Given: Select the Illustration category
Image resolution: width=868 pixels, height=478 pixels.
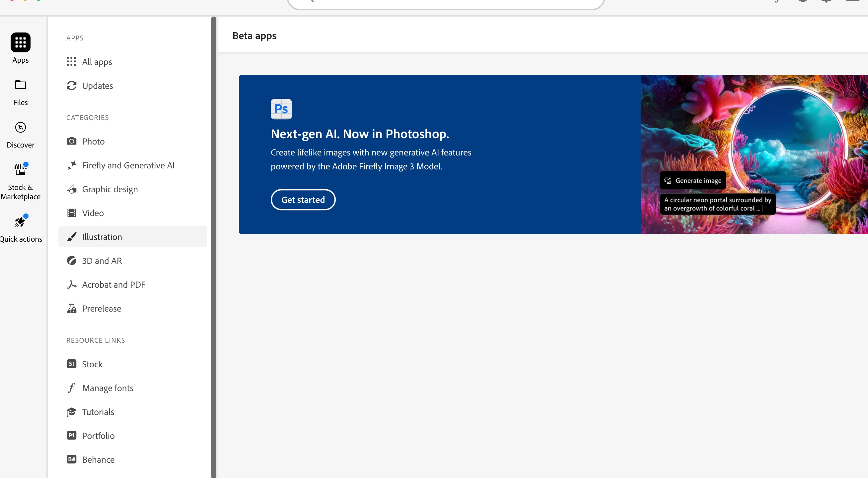Looking at the screenshot, I should pyautogui.click(x=102, y=237).
